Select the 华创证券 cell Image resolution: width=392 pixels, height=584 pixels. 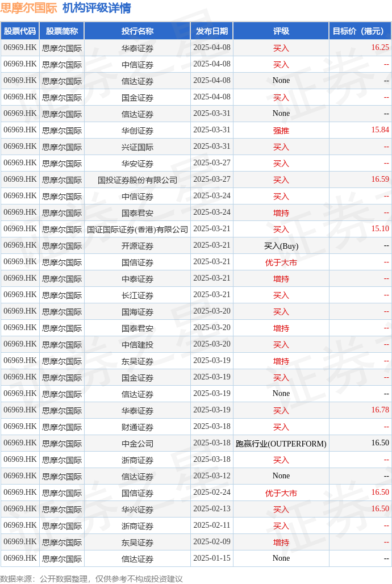tap(137, 130)
